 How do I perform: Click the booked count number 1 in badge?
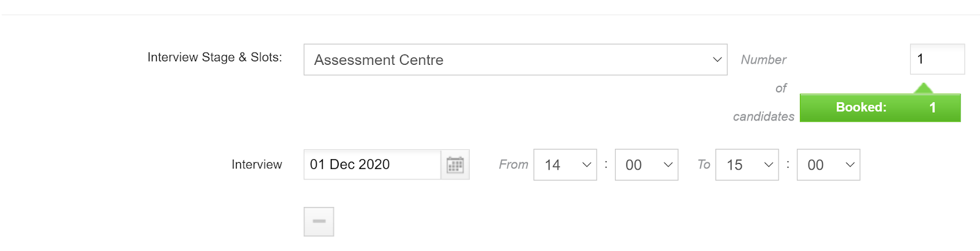click(x=932, y=108)
